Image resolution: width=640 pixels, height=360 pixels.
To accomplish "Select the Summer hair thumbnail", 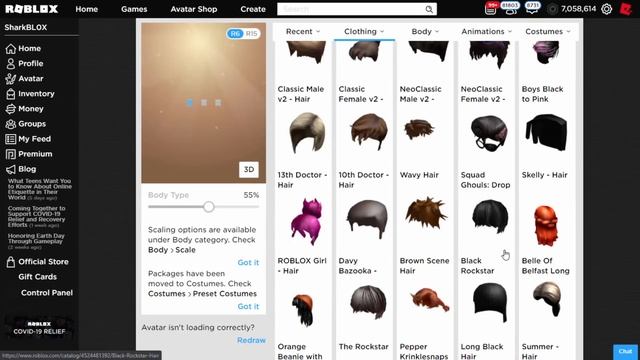I will coord(547,299).
